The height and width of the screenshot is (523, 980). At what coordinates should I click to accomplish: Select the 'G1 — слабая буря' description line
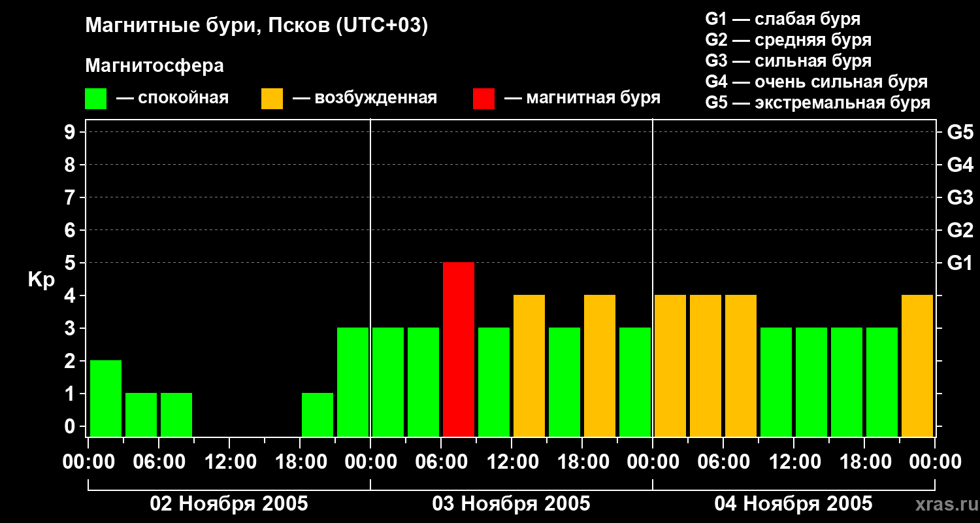(x=783, y=19)
